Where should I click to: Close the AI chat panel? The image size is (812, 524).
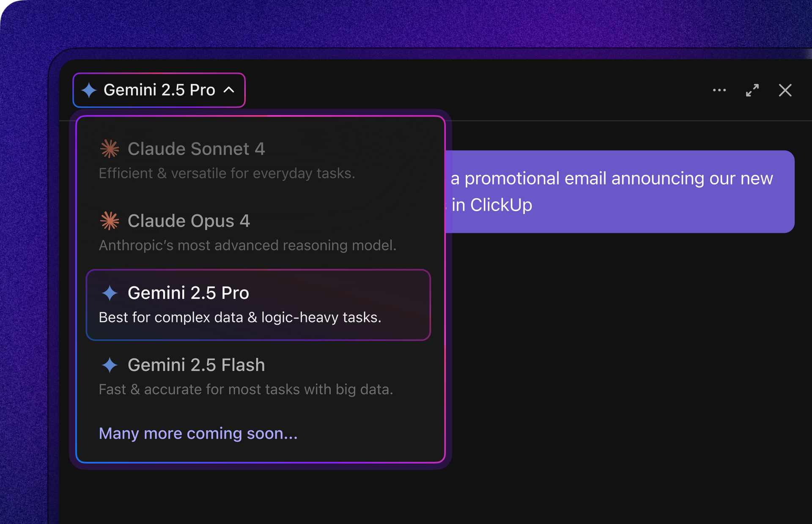tap(785, 90)
